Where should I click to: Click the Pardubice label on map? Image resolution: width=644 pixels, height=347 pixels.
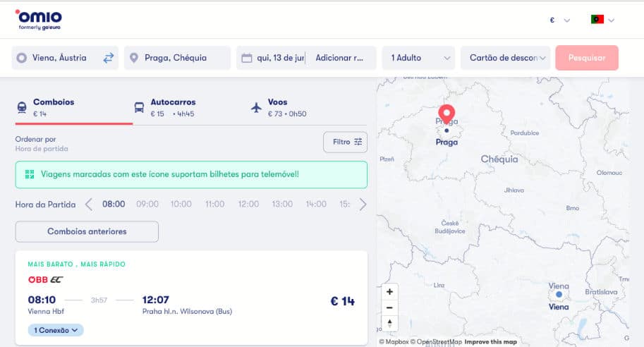(525, 133)
